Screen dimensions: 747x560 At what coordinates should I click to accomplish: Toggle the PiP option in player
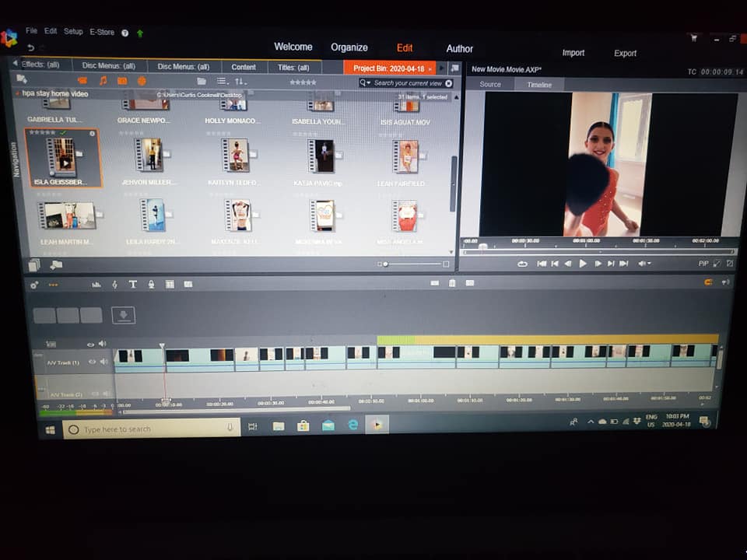coord(703,264)
